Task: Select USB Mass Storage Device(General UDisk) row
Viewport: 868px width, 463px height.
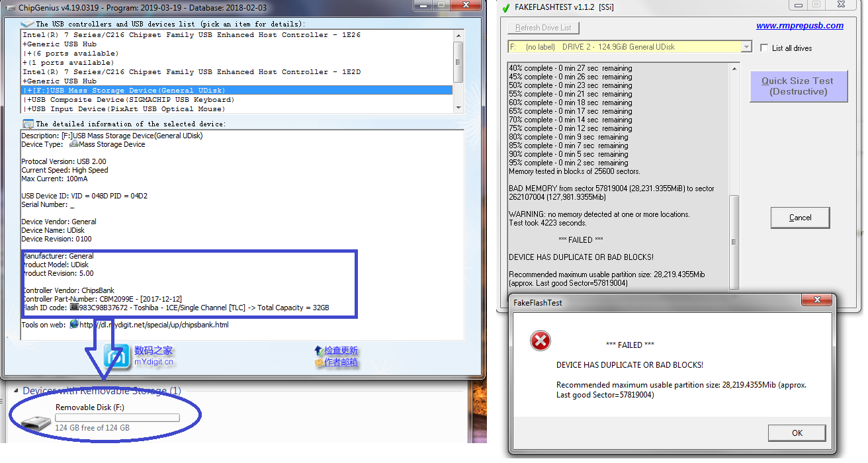Action: click(238, 91)
